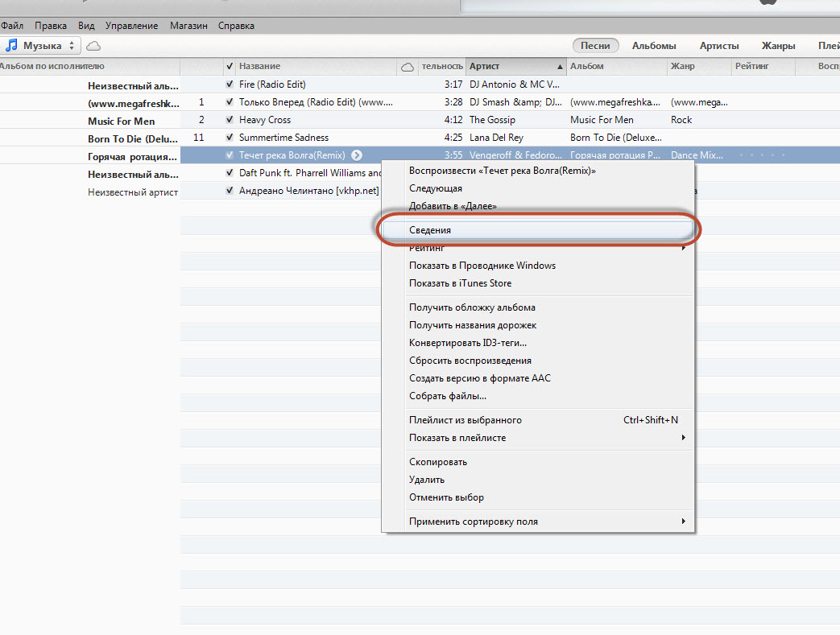840x635 pixels.
Task: Switch to the Жанры view tab
Action: (x=779, y=46)
